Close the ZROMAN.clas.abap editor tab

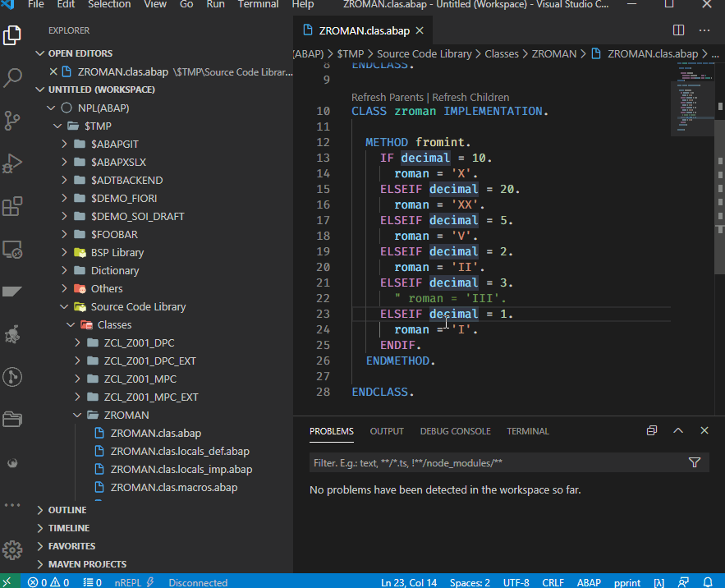[419, 30]
